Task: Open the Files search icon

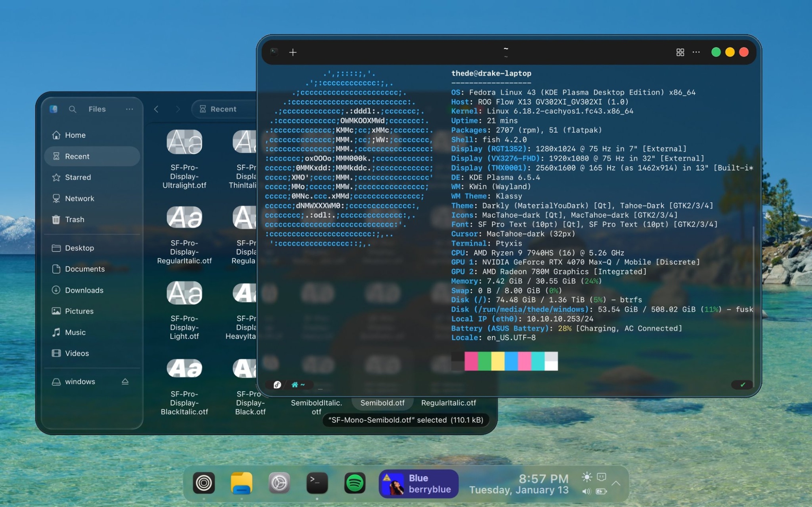Action: 72,109
